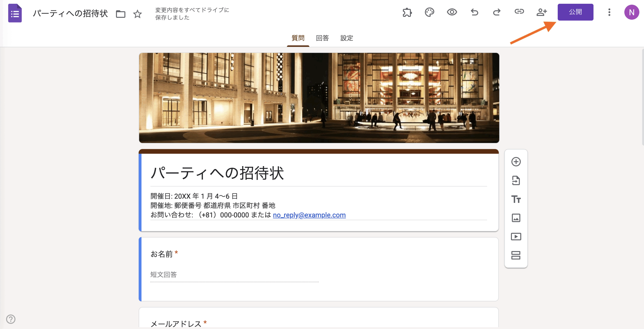This screenshot has width=644, height=329.
Task: Click the redo arrow icon
Action: pyautogui.click(x=497, y=12)
